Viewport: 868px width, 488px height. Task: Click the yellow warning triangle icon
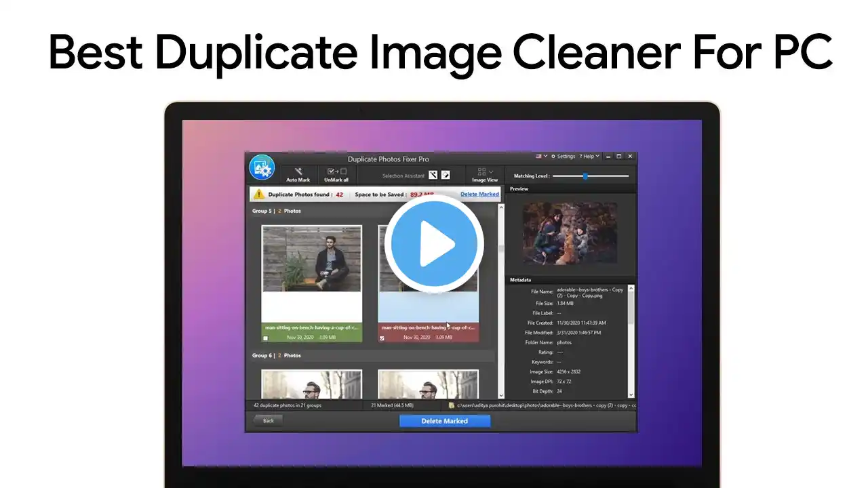pyautogui.click(x=258, y=195)
